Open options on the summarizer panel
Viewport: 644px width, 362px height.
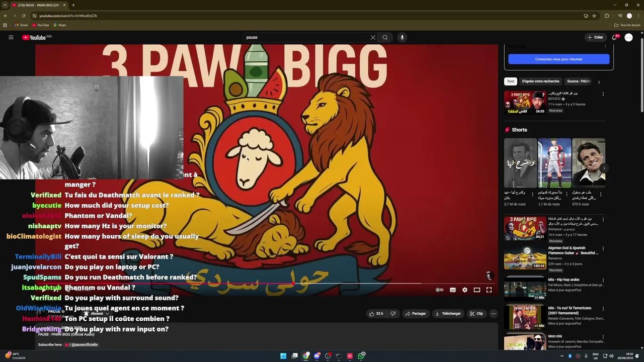[x=605, y=46]
